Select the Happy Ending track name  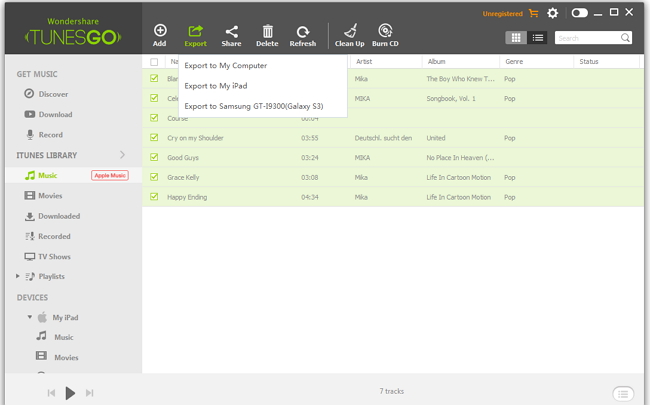coord(187,197)
